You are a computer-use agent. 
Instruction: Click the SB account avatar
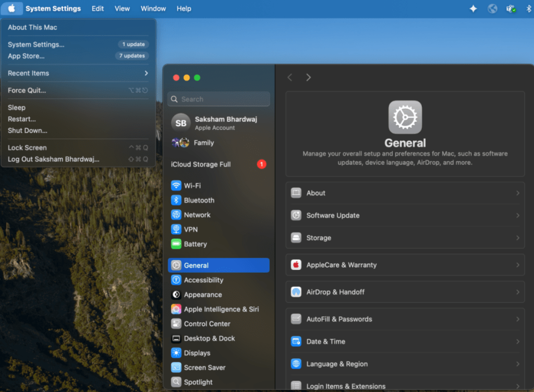click(x=180, y=123)
